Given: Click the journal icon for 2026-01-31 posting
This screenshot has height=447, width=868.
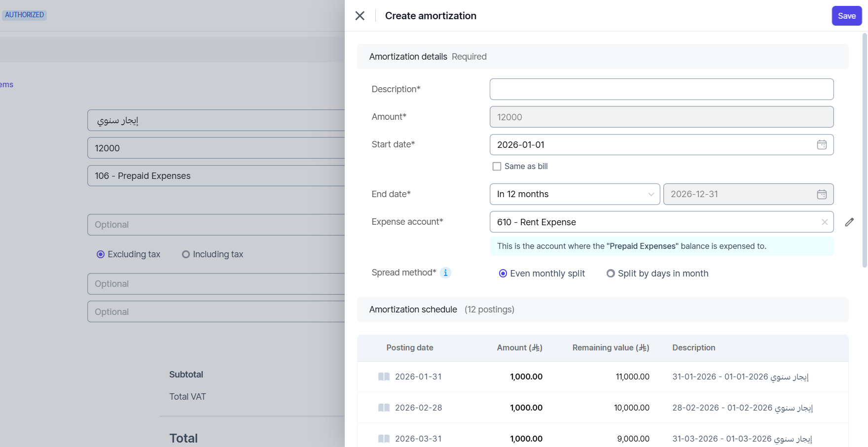Looking at the screenshot, I should [x=384, y=377].
